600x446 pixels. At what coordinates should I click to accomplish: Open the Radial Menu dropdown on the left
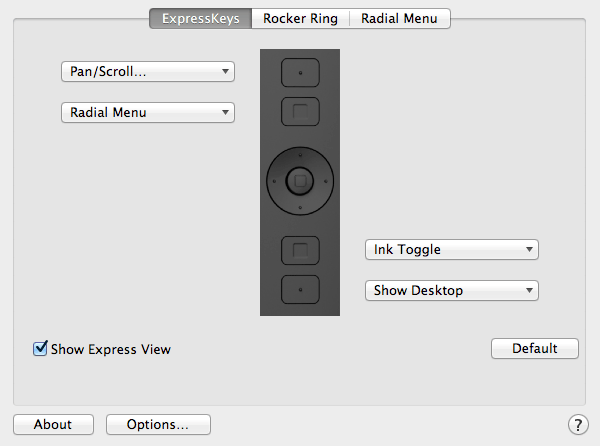(x=148, y=112)
